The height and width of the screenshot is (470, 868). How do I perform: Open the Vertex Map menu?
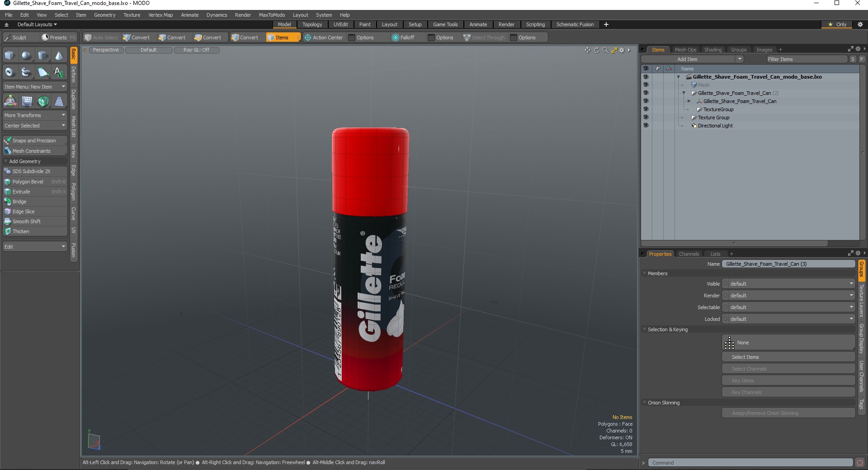[x=160, y=15]
